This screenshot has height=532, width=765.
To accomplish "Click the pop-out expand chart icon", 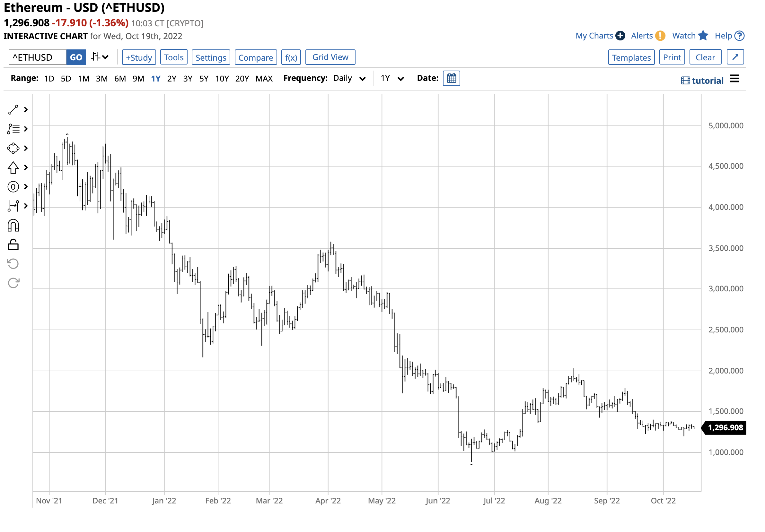I will [736, 57].
